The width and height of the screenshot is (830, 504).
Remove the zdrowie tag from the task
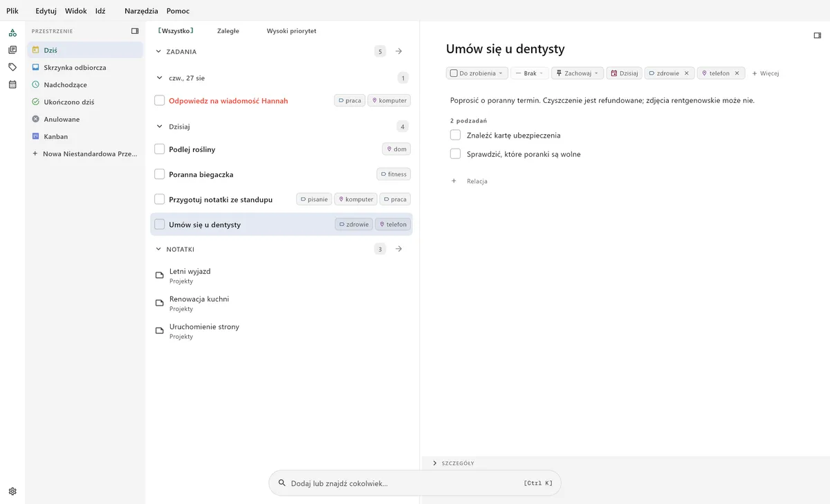686,73
